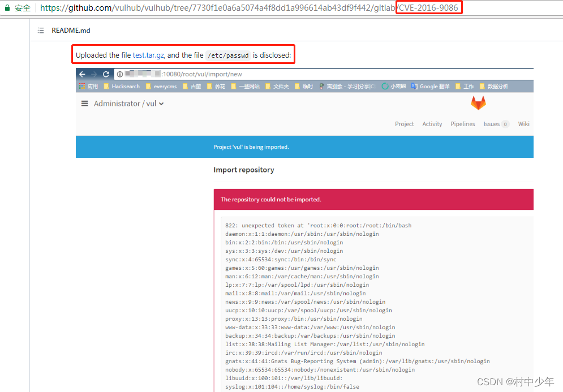Click the Issues count badge showing 0
The width and height of the screenshot is (563, 392).
pos(505,124)
